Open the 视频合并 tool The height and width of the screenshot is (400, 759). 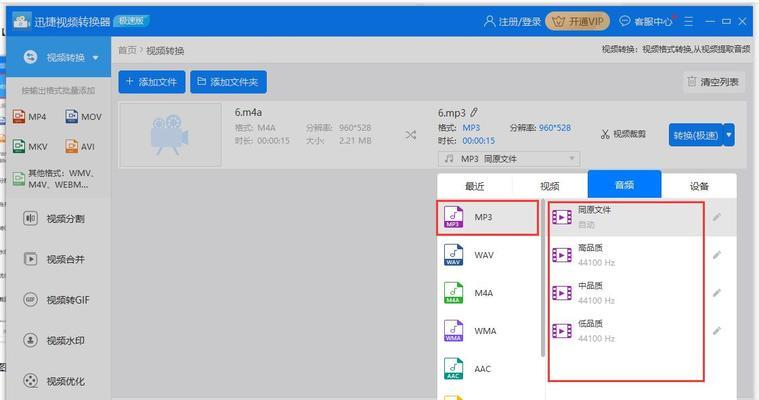[x=54, y=260]
